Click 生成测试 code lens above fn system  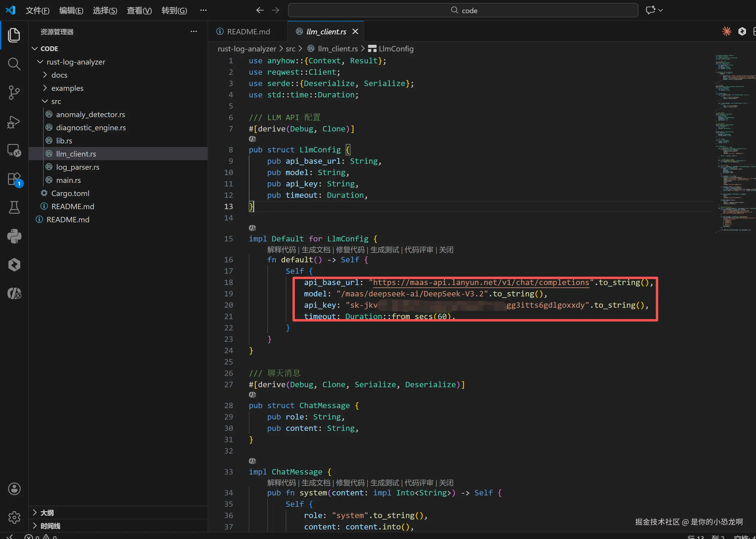click(x=384, y=483)
